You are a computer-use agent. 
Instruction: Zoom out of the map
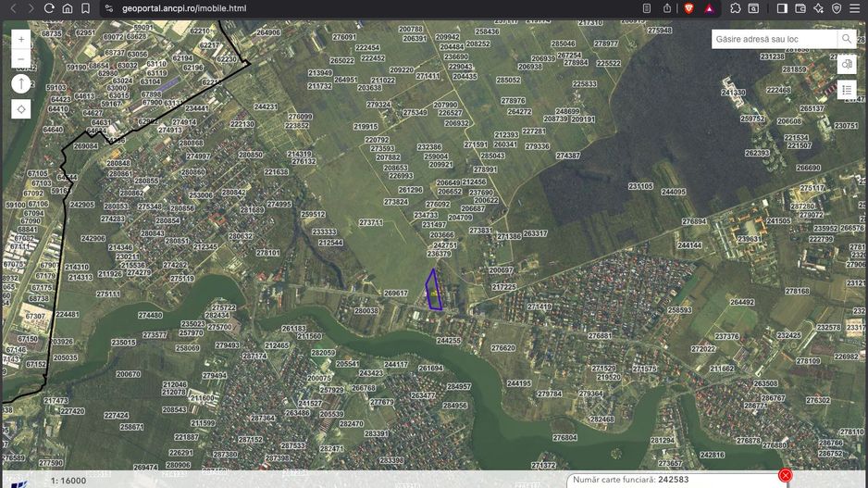click(21, 58)
